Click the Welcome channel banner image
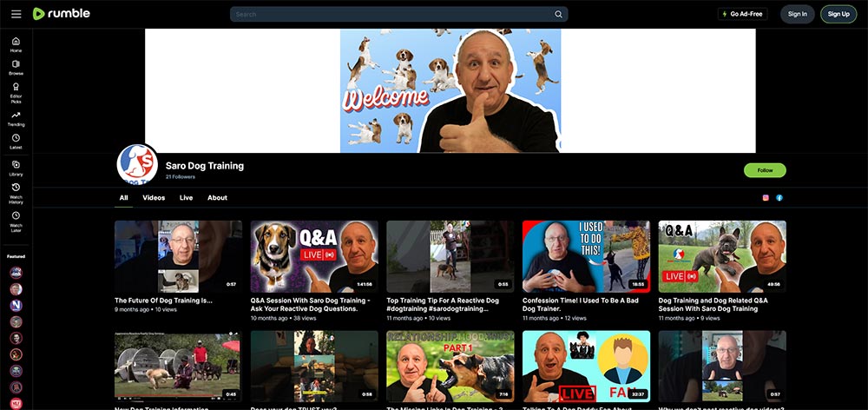868x410 pixels. click(x=450, y=91)
